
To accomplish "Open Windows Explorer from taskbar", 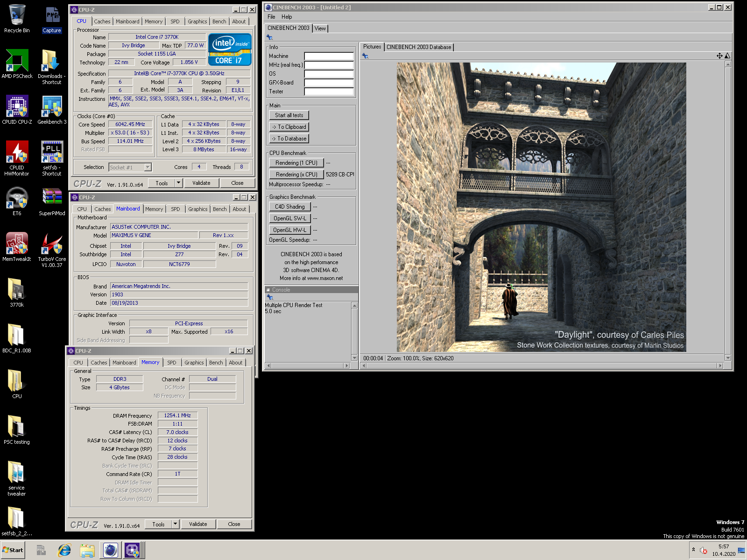I will pyautogui.click(x=87, y=550).
